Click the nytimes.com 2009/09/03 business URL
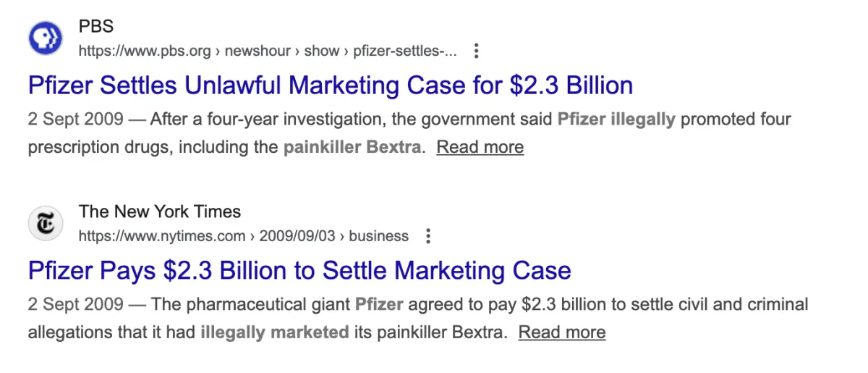 243,236
